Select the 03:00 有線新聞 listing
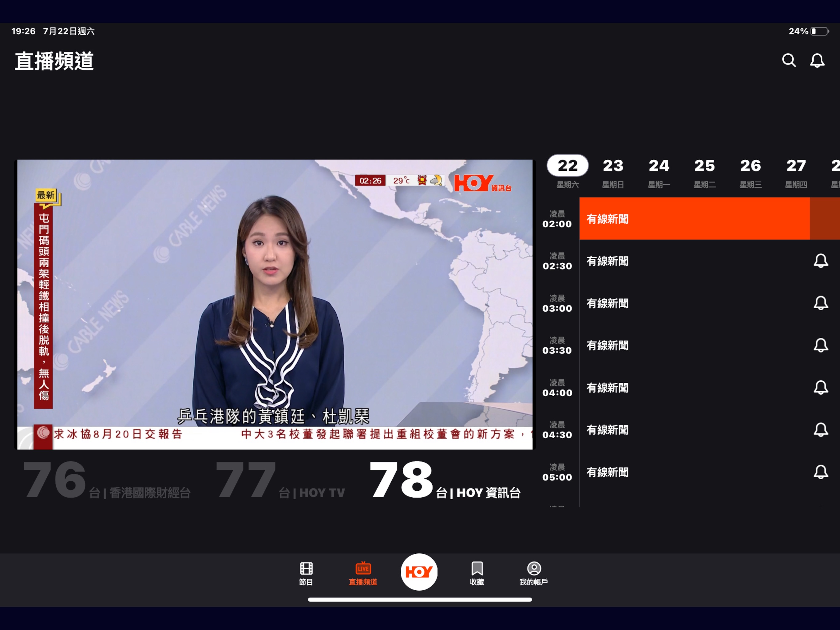 click(x=709, y=303)
